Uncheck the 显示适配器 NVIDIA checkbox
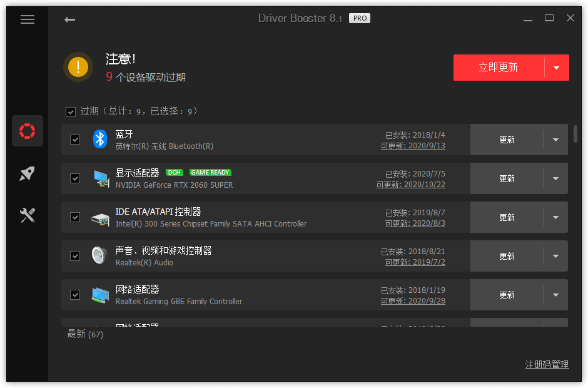588x388 pixels. [x=75, y=178]
